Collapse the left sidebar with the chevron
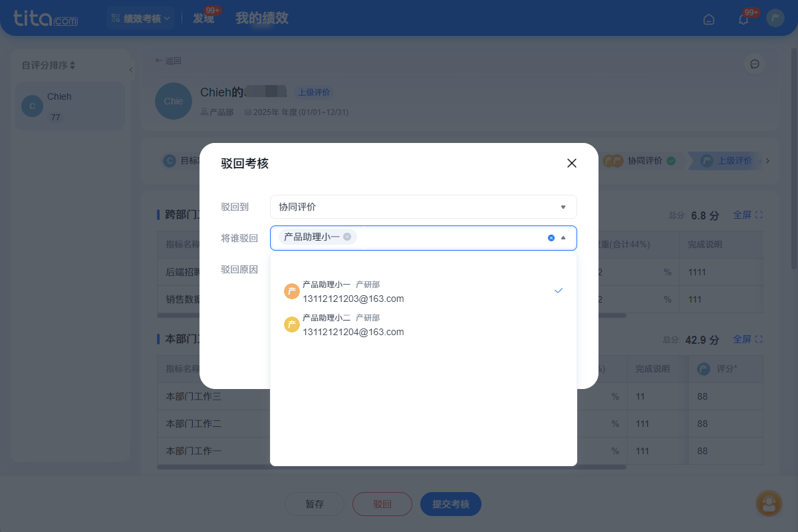 click(x=131, y=68)
